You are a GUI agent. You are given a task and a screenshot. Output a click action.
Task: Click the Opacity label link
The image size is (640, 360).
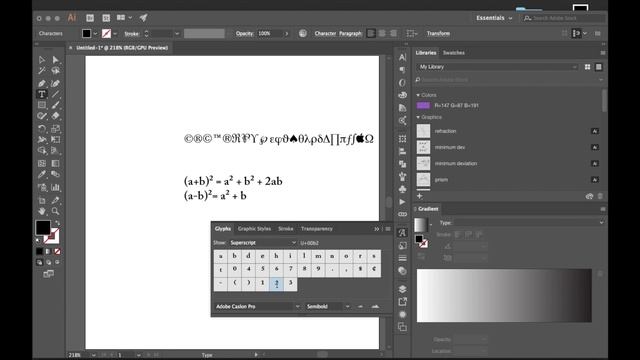point(244,33)
